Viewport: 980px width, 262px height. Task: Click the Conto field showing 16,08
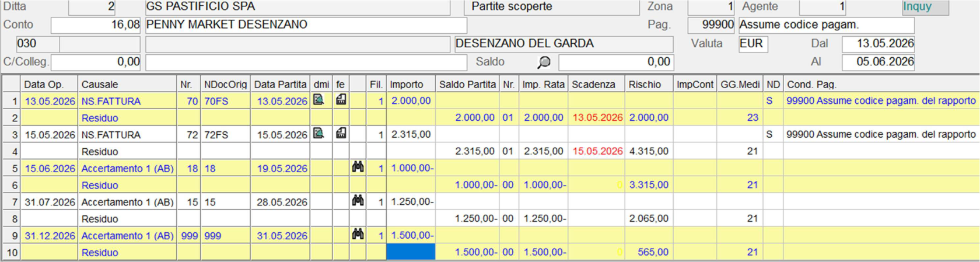point(96,25)
